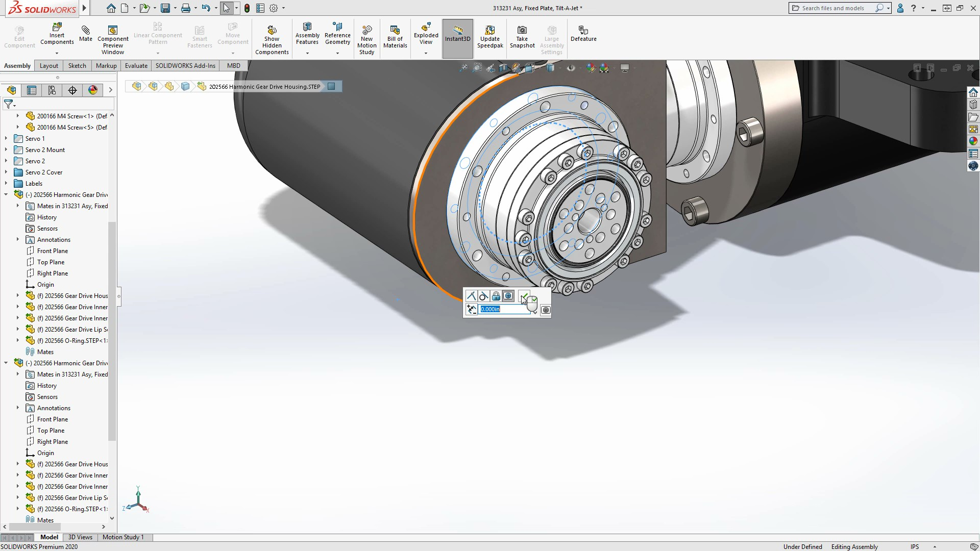
Task: Click Update Speedpak tool
Action: coord(489,36)
